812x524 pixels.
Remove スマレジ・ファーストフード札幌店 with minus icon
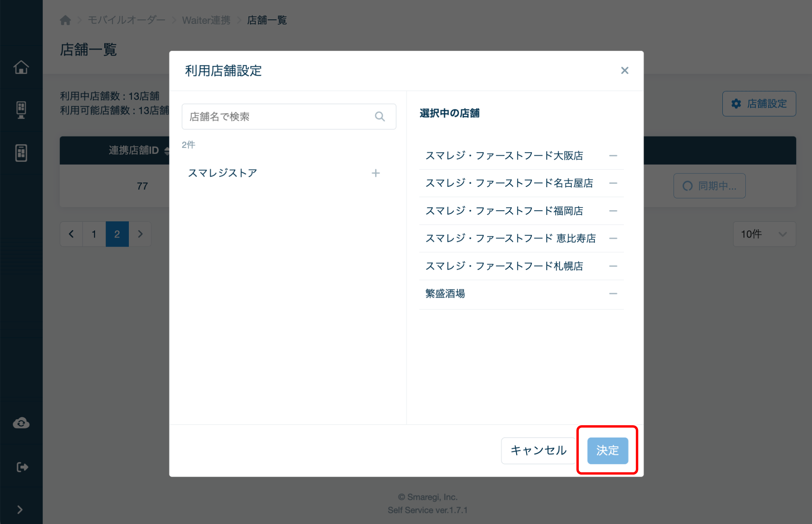click(x=613, y=266)
